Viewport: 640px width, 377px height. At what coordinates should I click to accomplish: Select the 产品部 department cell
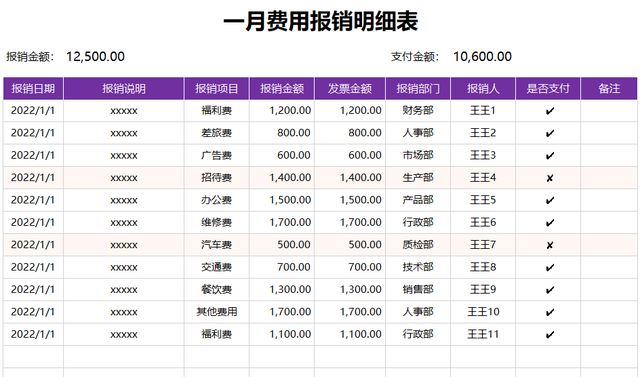(x=418, y=200)
